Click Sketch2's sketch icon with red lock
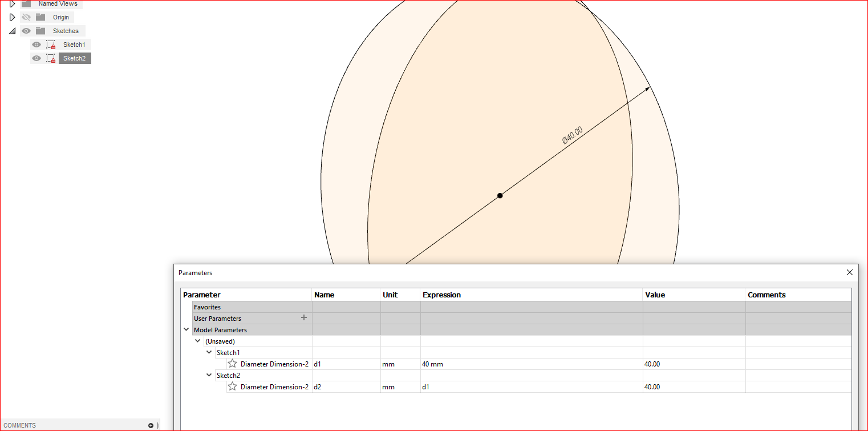 pyautogui.click(x=50, y=58)
